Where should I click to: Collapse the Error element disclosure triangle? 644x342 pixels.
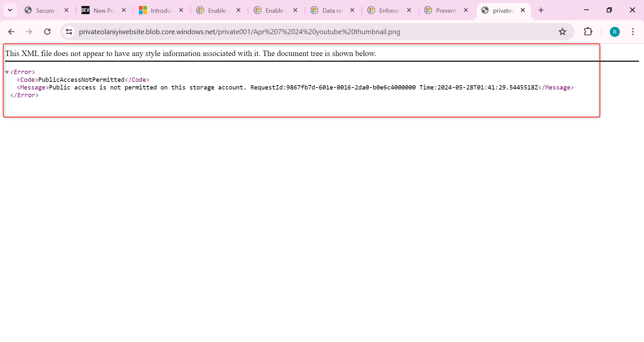coord(7,72)
